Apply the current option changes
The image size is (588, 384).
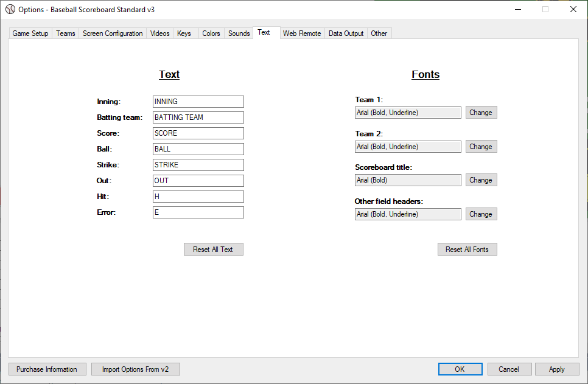(x=556, y=369)
